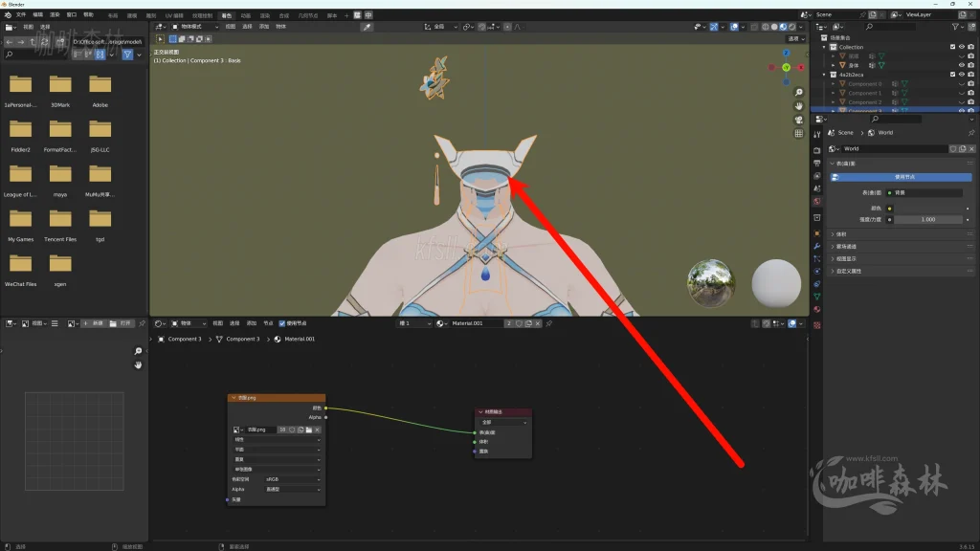
Task: Click the Open image button in image editor
Action: [122, 323]
